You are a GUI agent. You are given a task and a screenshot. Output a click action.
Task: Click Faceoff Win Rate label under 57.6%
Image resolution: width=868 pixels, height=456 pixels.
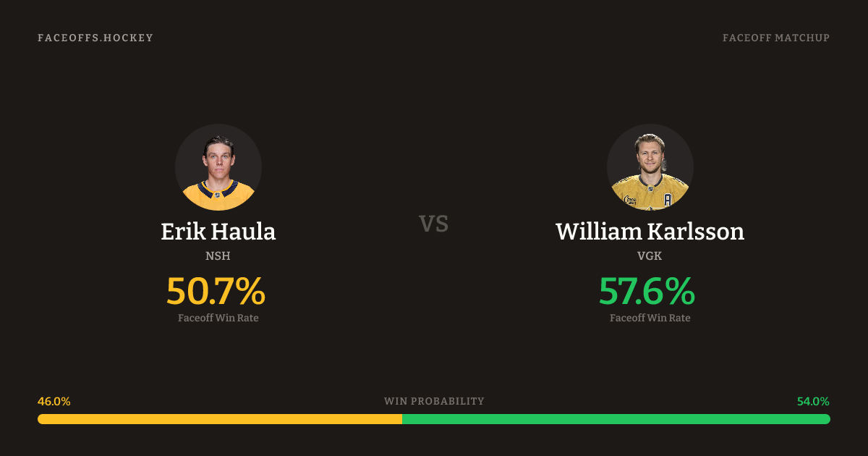(x=650, y=318)
